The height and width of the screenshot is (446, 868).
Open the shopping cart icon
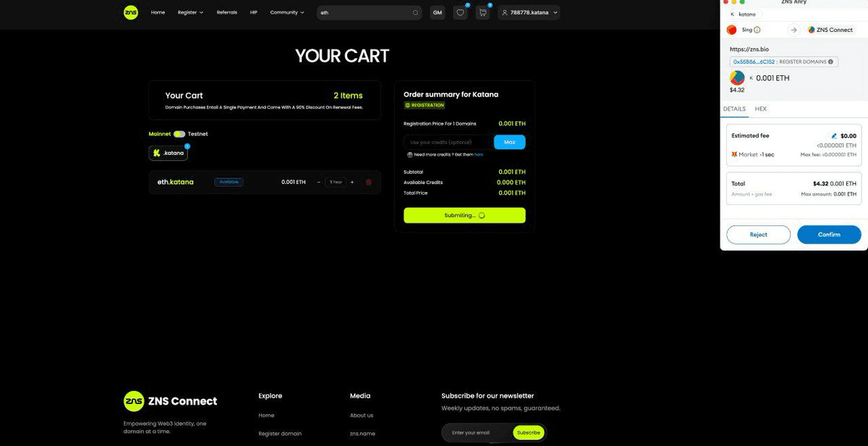482,12
